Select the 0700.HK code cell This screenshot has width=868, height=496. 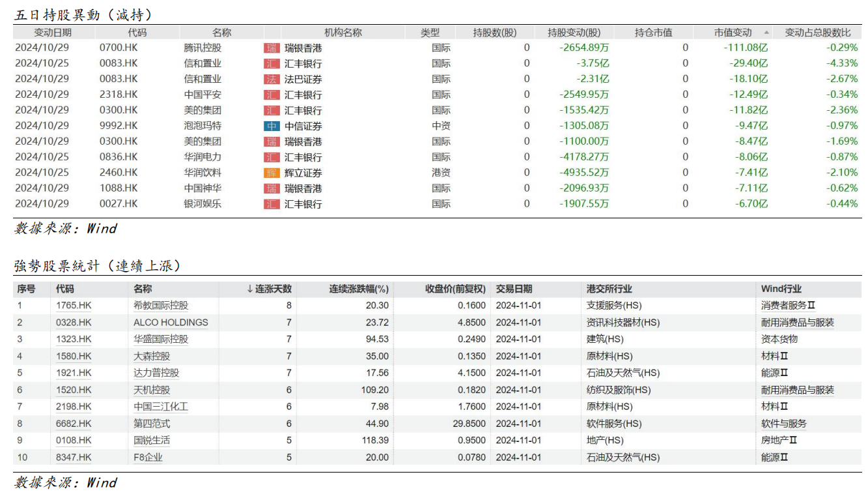coord(119,48)
